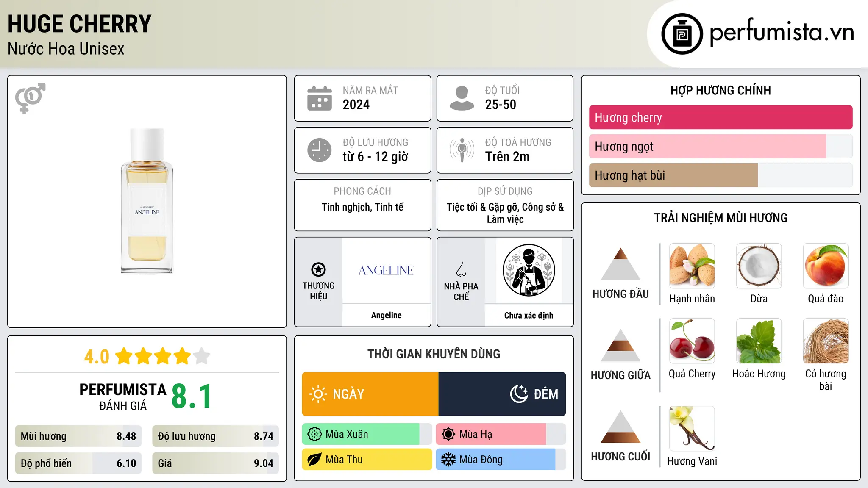Click the Mùa Xuân season bar

point(367,434)
